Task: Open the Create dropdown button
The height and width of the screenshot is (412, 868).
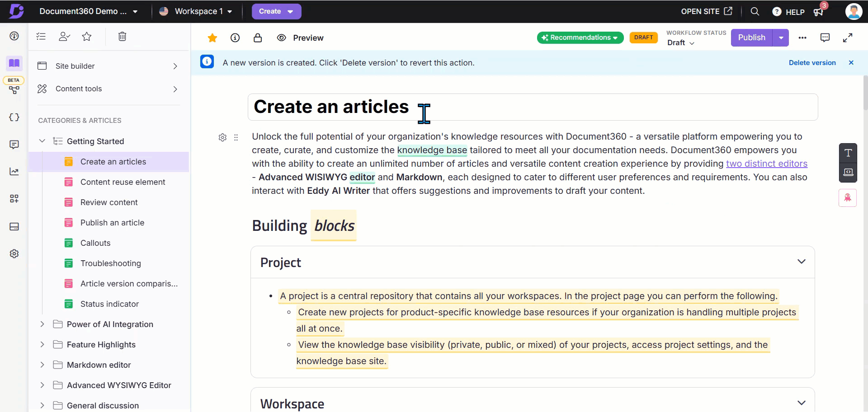Action: coord(276,11)
